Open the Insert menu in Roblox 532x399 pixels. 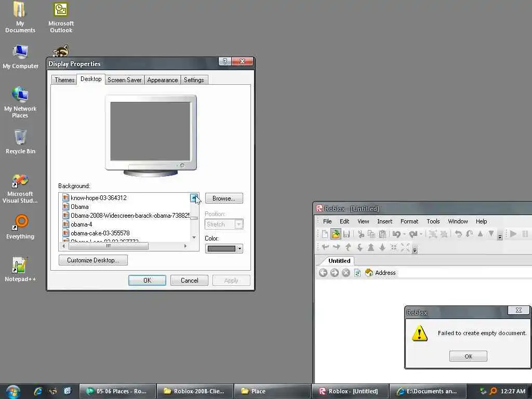tap(384, 221)
